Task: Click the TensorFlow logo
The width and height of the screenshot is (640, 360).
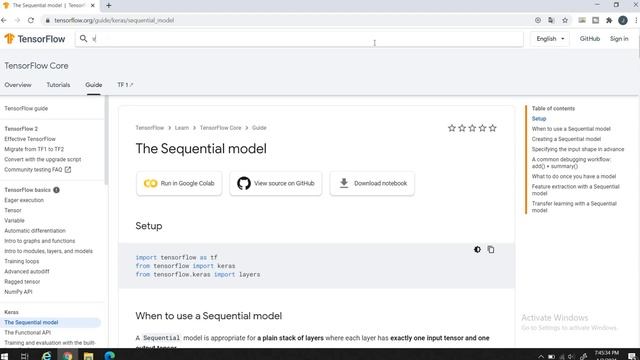Action: point(35,39)
